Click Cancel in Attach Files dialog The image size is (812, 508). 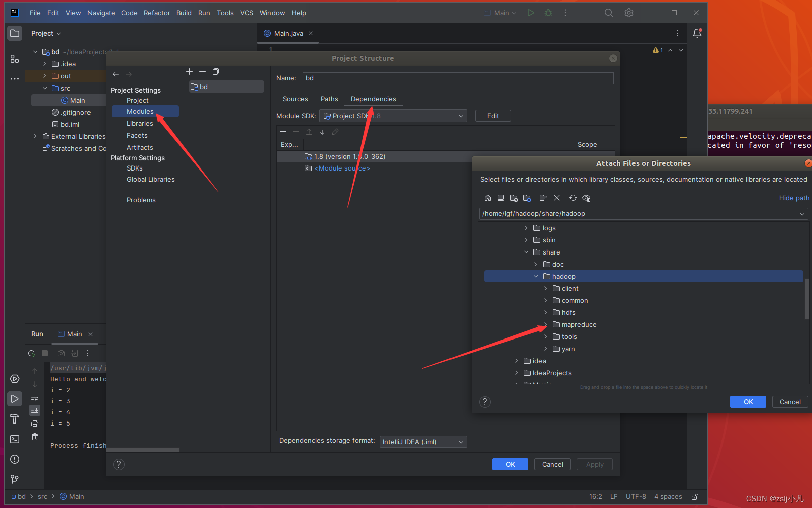(790, 402)
